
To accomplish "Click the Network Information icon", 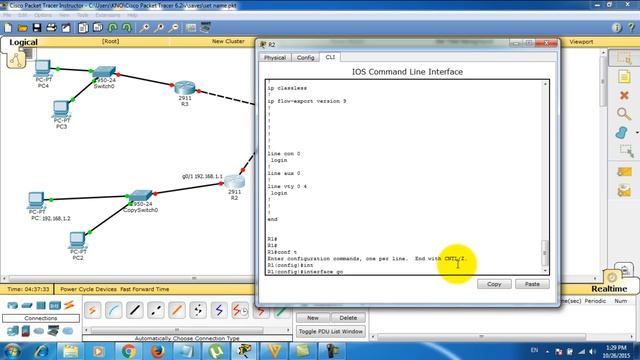I will [617, 28].
